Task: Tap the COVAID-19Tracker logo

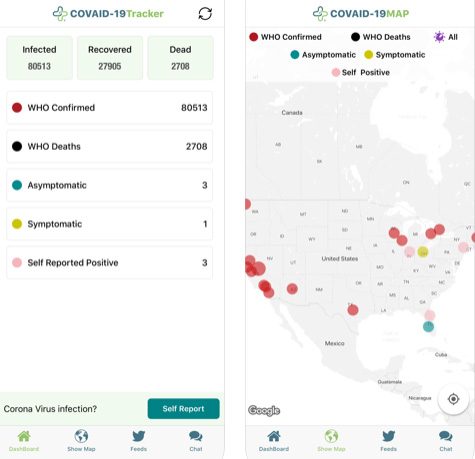Action: (x=108, y=14)
